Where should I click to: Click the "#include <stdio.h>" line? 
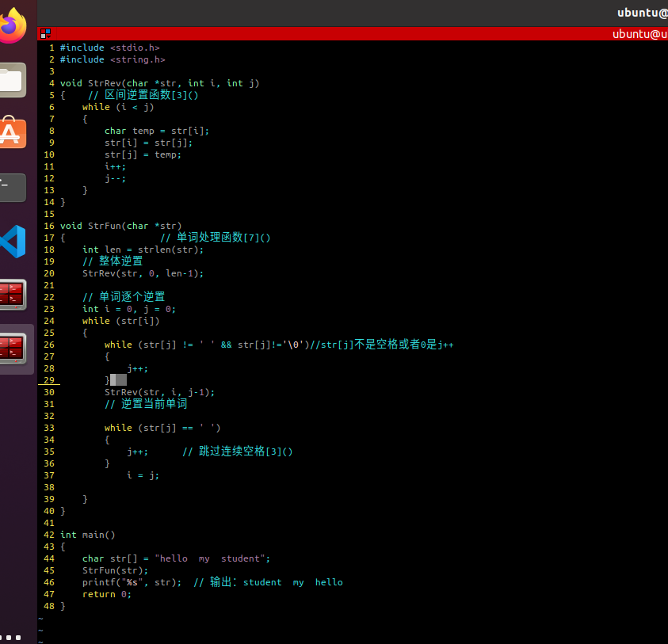110,48
